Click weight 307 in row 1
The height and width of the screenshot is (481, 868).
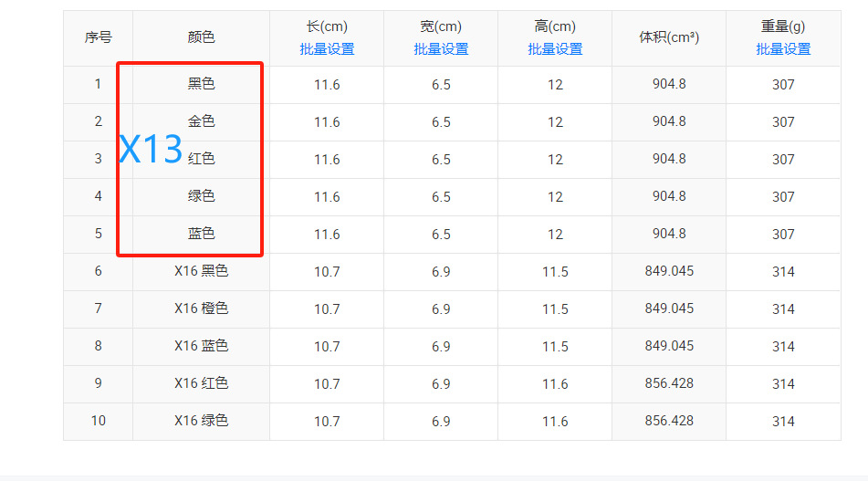pos(783,85)
